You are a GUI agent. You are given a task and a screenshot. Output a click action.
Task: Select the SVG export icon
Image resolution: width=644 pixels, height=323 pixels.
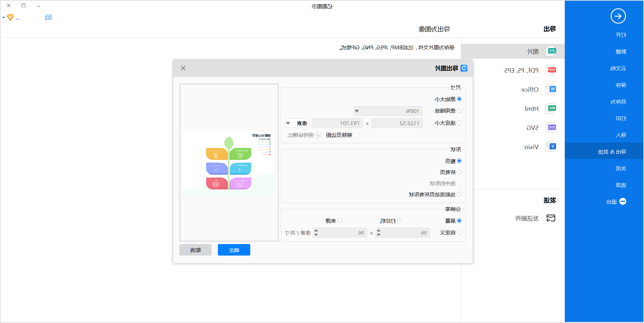pyautogui.click(x=551, y=128)
